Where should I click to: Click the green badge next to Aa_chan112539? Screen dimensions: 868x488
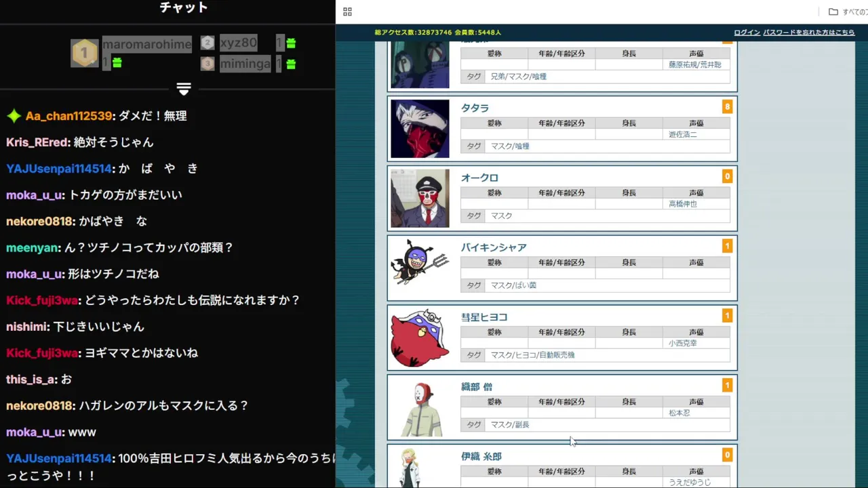14,116
